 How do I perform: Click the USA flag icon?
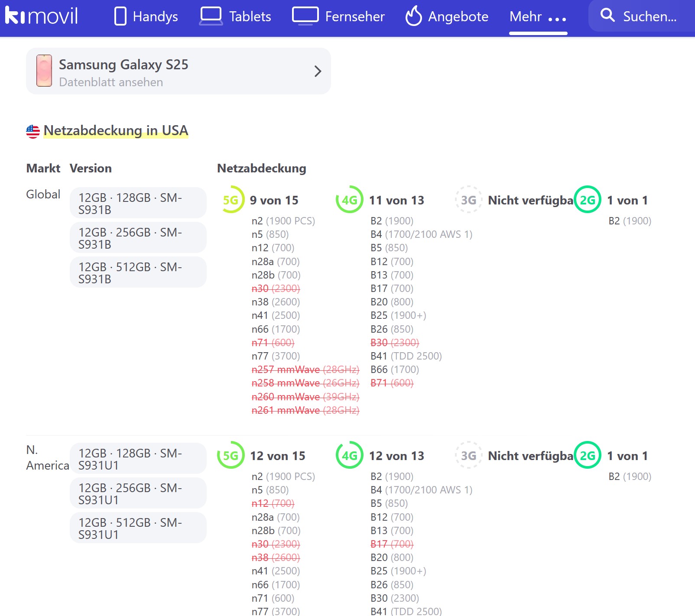(33, 131)
